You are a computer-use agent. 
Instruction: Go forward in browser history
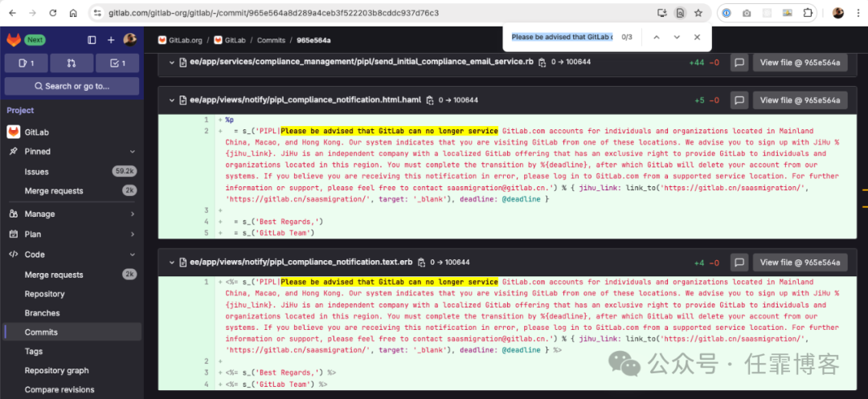coord(33,13)
